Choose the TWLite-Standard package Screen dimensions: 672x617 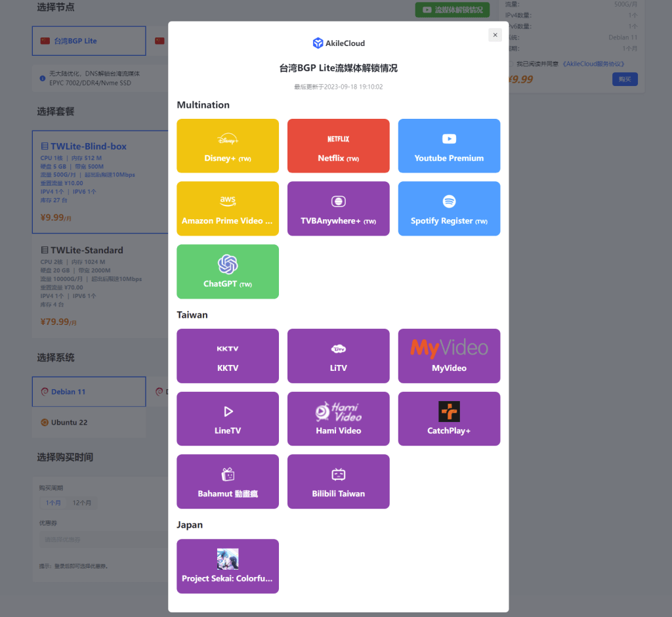(x=98, y=286)
